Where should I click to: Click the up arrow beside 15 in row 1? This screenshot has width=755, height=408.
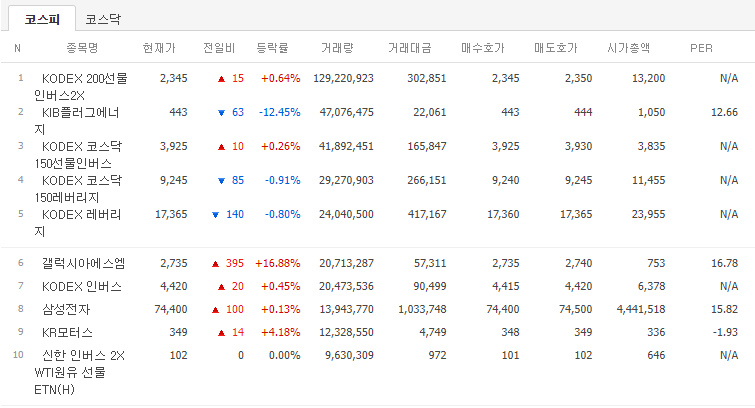221,79
